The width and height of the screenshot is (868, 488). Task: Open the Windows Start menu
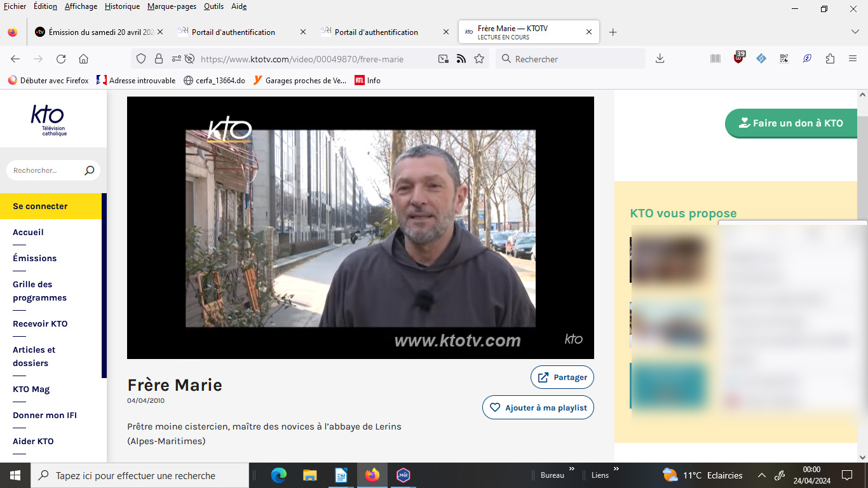(15, 475)
